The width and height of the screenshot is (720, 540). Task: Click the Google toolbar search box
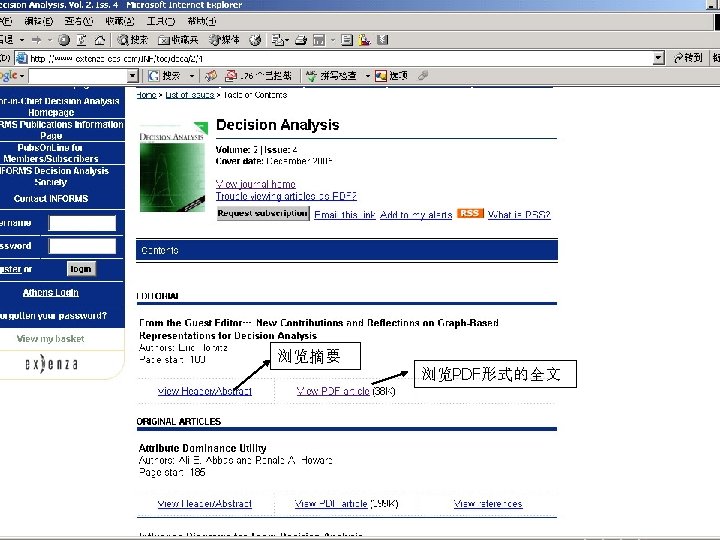click(78, 76)
